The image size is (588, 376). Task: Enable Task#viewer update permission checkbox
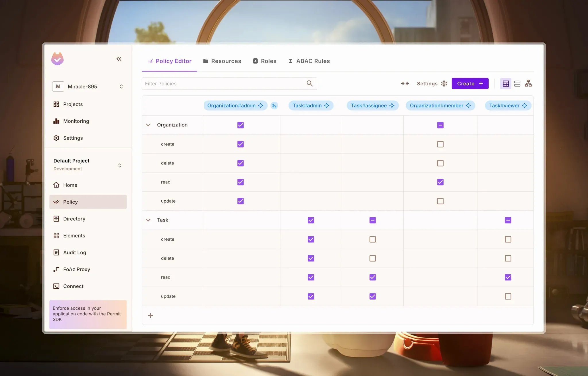[508, 296]
